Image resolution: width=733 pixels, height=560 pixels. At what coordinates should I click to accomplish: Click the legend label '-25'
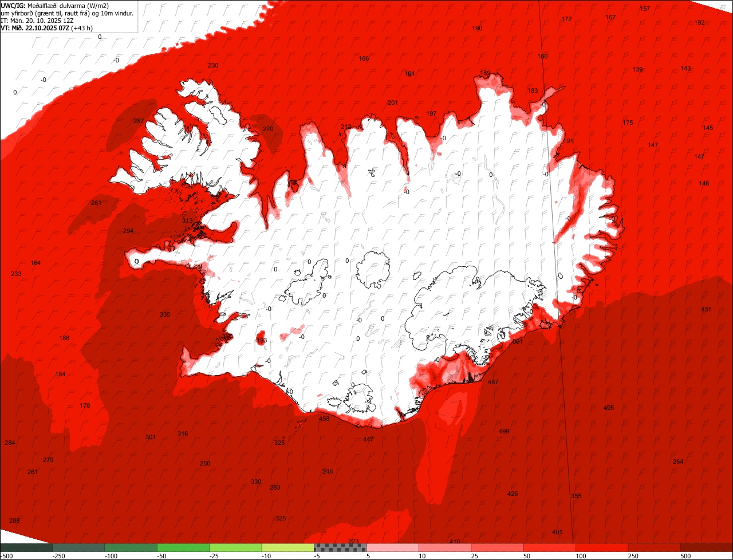pos(214,556)
